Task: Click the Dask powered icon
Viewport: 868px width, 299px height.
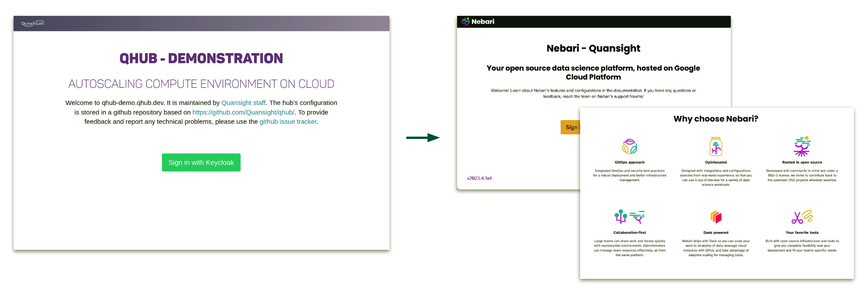Action: (716, 217)
